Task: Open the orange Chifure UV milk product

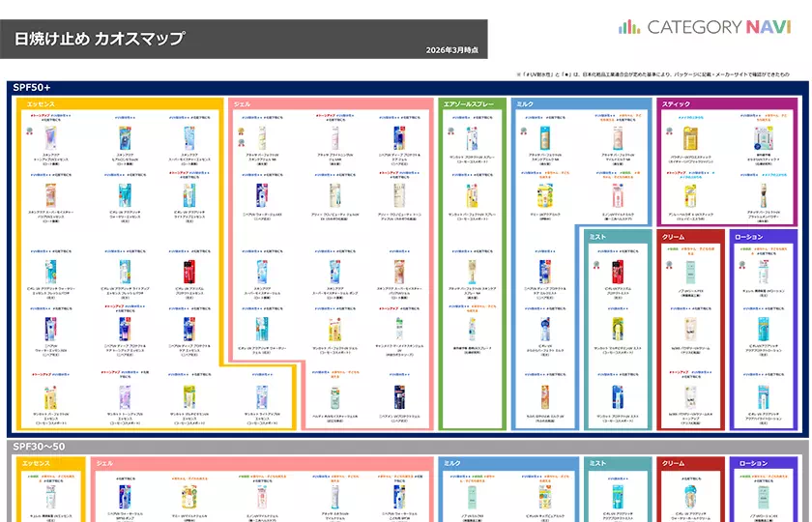Action: pyautogui.click(x=545, y=397)
